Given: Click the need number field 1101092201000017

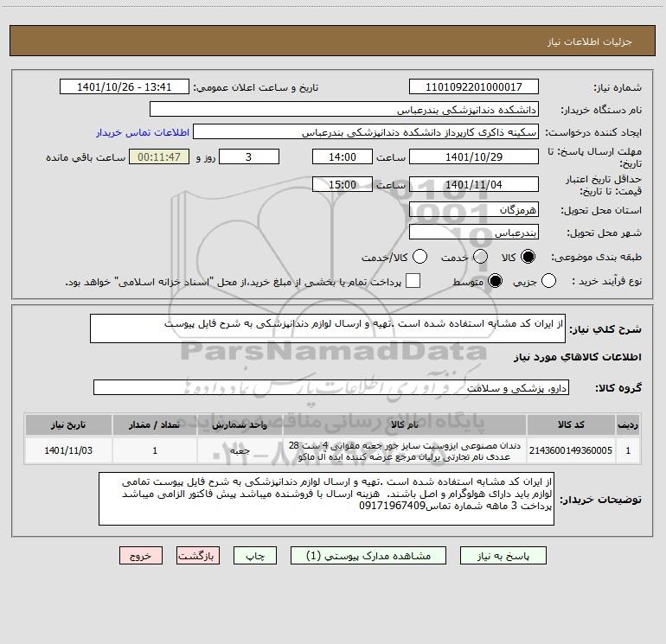Looking at the screenshot, I should point(474,87).
